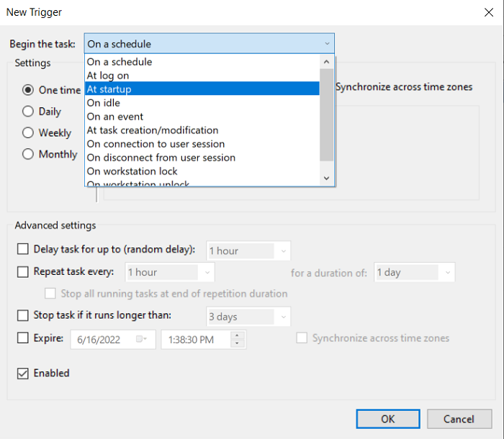
Task: Expand the duration 1 day dropdown
Action: click(x=448, y=273)
